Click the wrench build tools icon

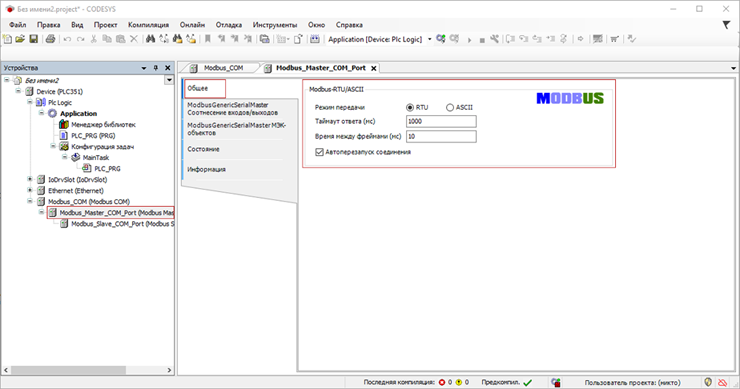click(x=494, y=39)
